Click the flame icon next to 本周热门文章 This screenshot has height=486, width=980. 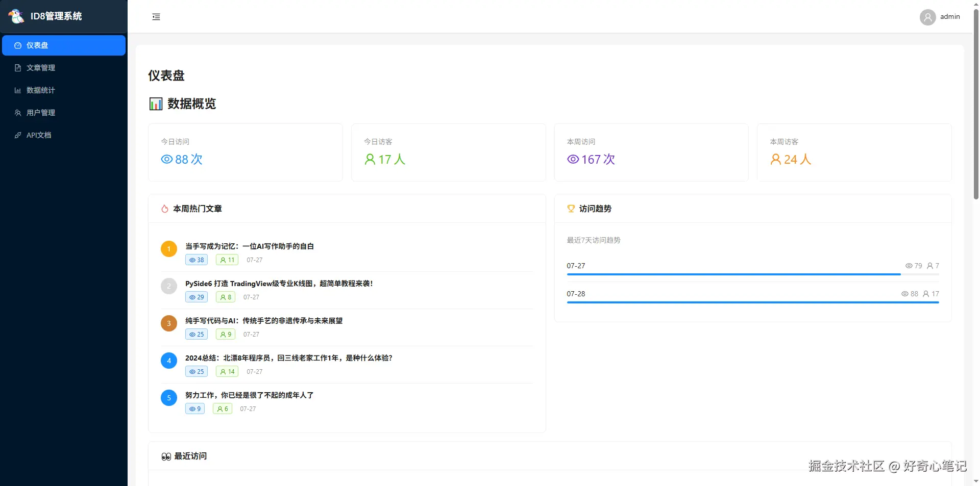pos(165,209)
